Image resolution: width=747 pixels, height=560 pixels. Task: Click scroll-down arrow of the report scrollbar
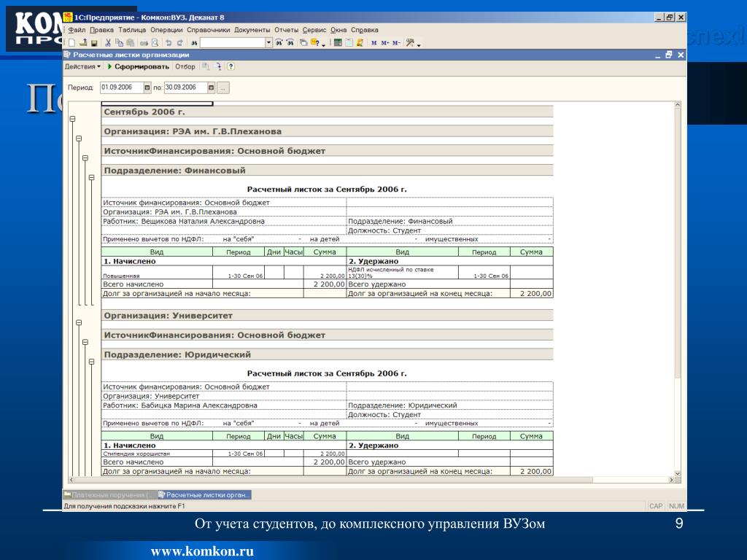pos(678,474)
